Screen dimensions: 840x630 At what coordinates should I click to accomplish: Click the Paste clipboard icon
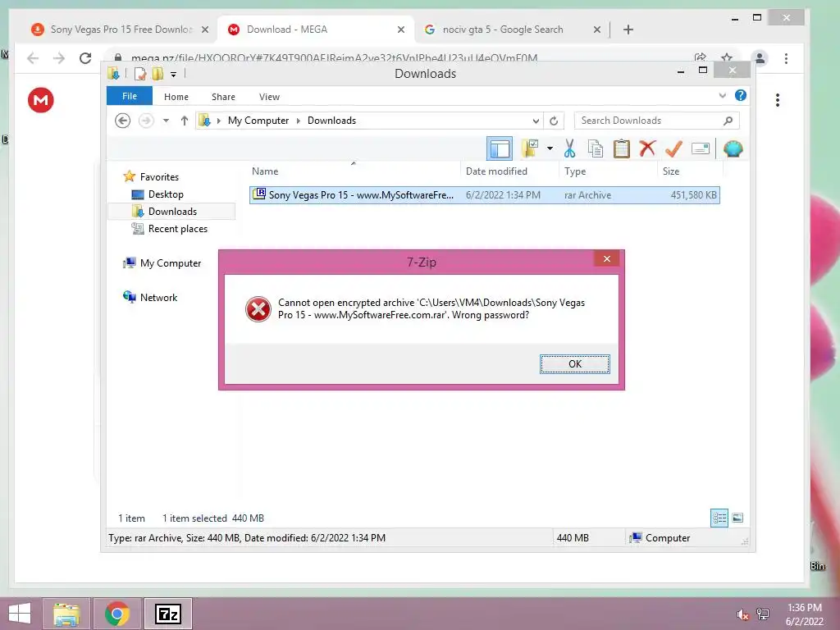[622, 148]
